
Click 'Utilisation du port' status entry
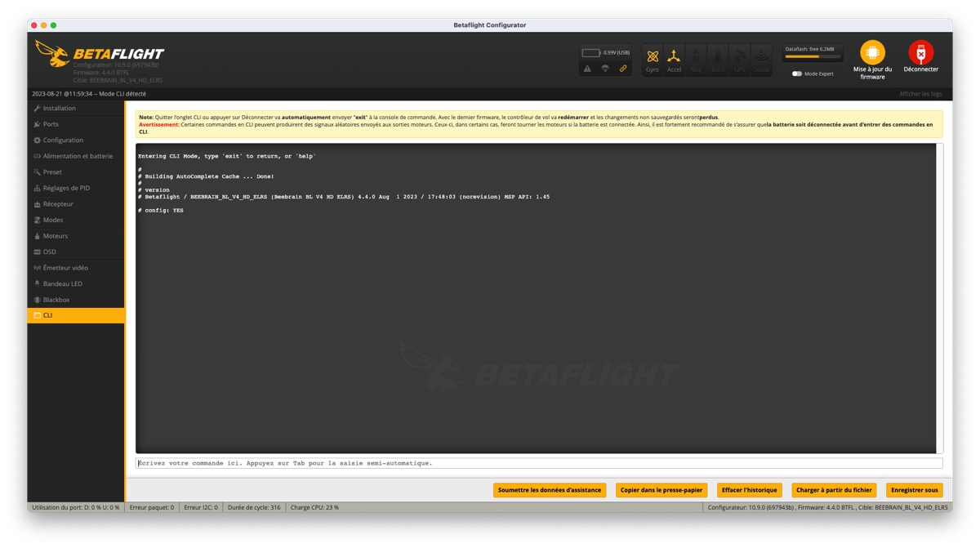pyautogui.click(x=76, y=507)
